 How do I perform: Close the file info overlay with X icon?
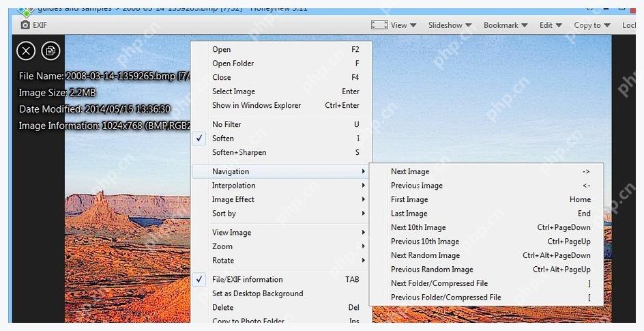(26, 51)
